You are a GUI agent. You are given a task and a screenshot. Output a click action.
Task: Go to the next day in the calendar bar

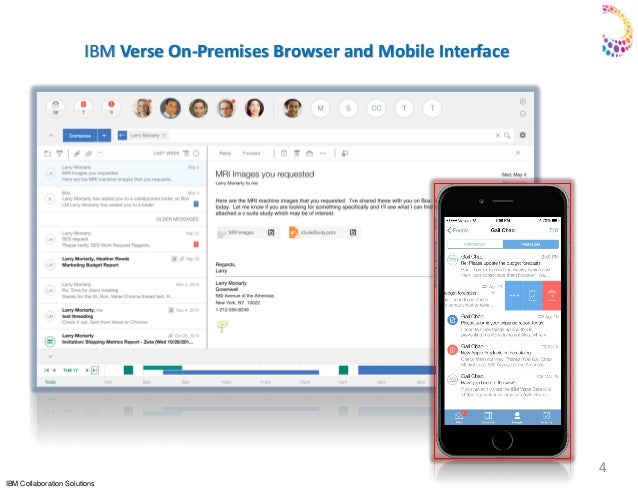point(87,370)
